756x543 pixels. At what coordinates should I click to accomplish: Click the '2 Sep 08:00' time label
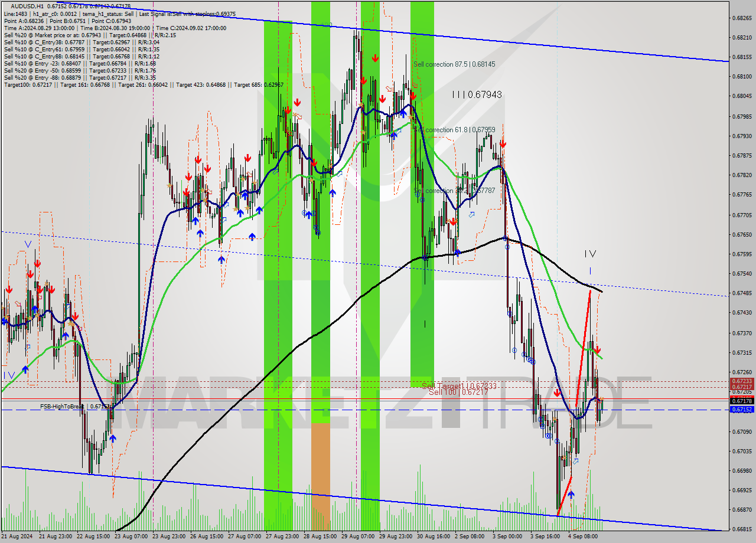(471, 537)
